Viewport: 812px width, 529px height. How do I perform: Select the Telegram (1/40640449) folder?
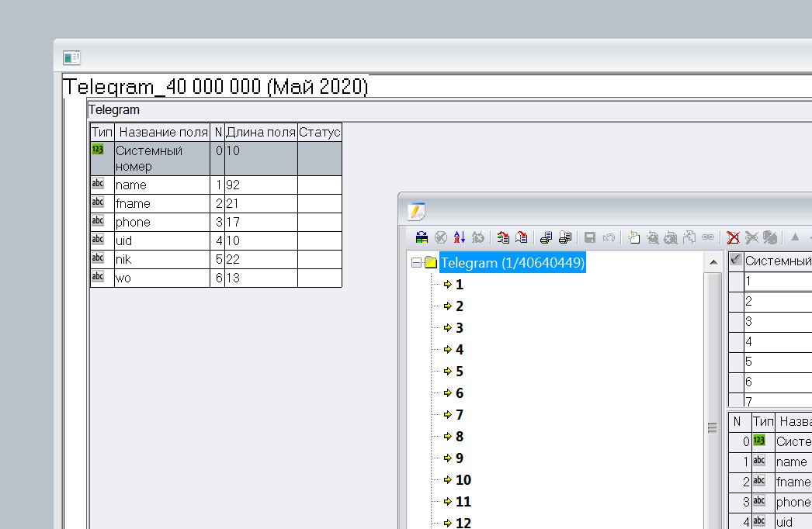[512, 262]
